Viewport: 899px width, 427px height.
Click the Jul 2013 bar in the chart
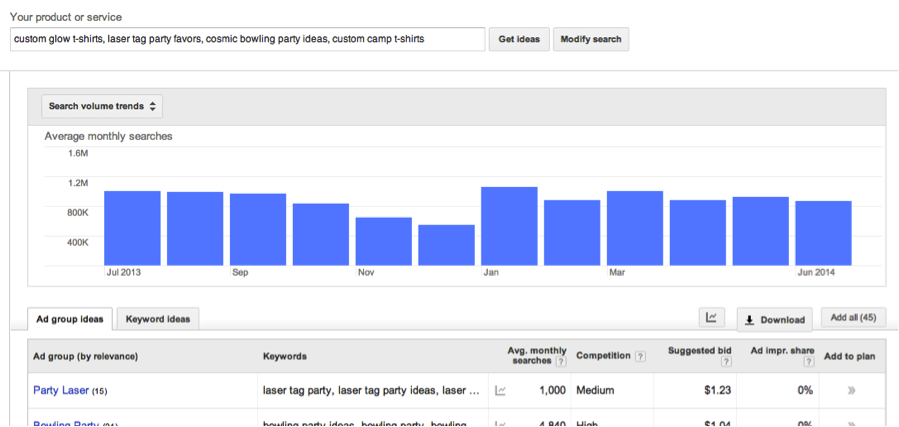tap(132, 228)
